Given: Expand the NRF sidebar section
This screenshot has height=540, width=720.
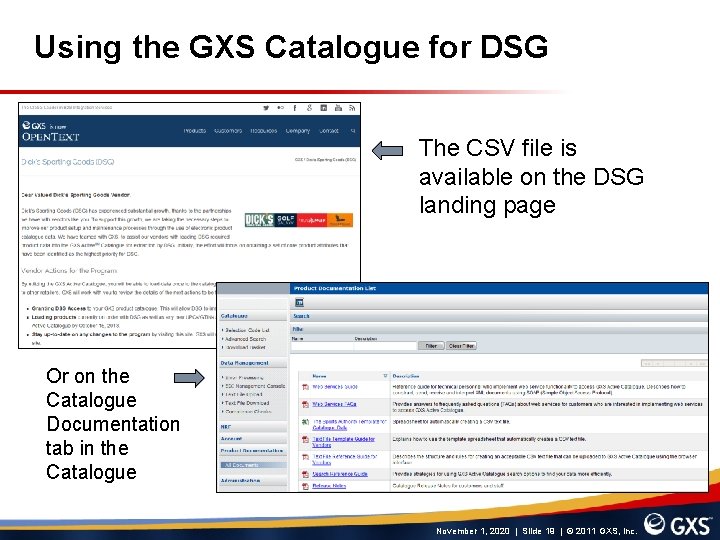Looking at the screenshot, I should 253,427.
